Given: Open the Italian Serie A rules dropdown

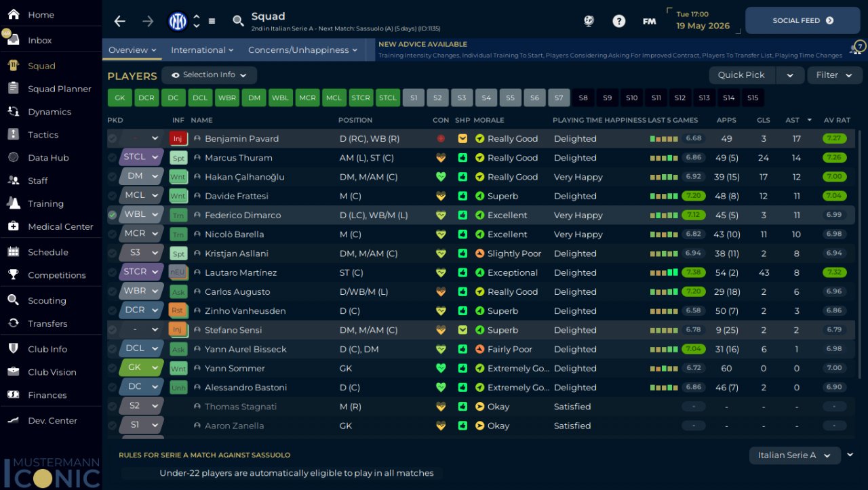Looking at the screenshot, I should click(795, 455).
